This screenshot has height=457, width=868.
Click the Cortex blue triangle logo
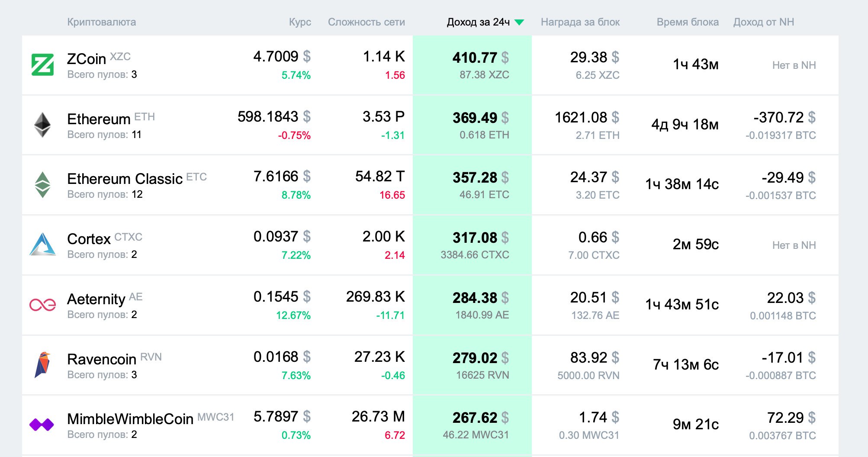[42, 245]
